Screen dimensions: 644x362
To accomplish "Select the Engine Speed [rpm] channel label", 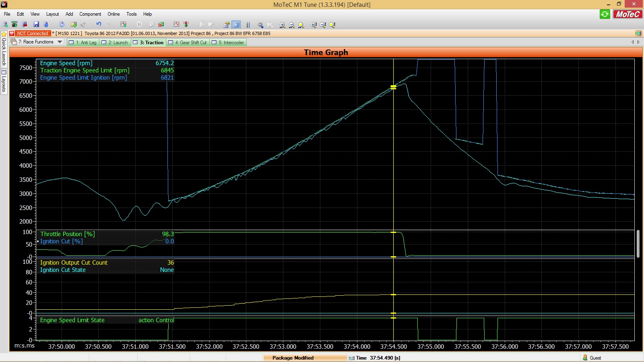I will pyautogui.click(x=66, y=63).
